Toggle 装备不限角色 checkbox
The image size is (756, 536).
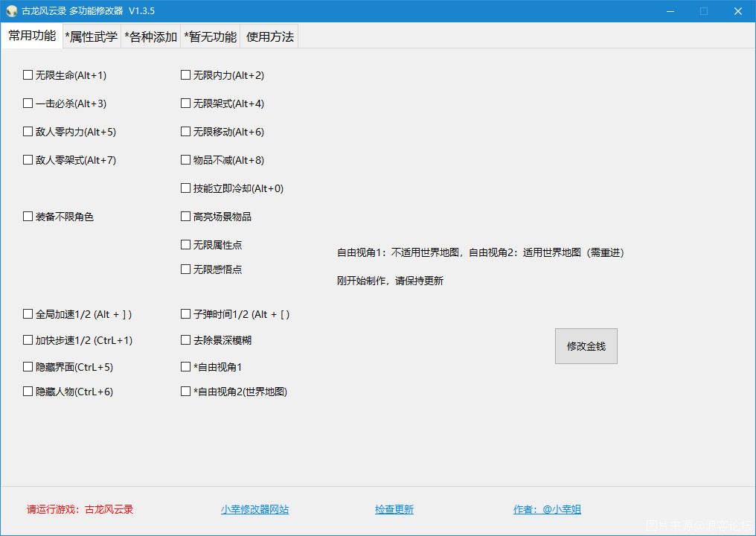[28, 217]
